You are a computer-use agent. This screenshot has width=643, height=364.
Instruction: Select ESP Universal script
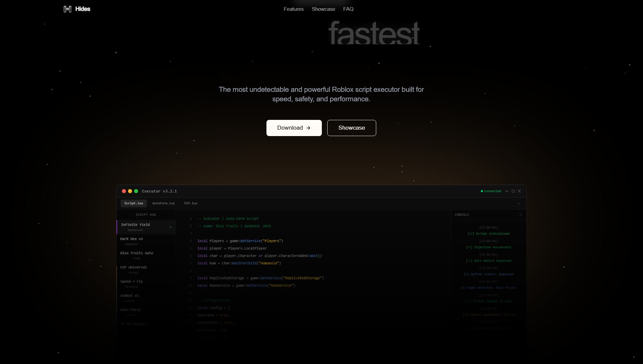146,270
